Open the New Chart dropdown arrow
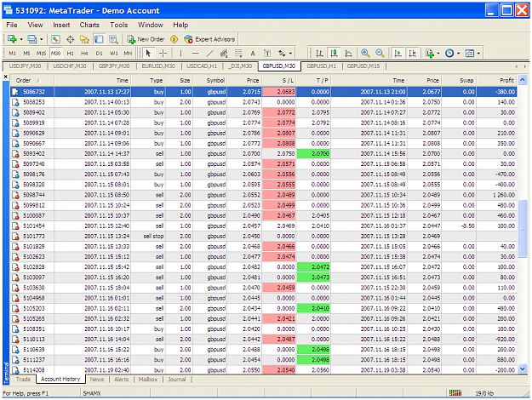Image resolution: width=532 pixels, height=400 pixels. coord(21,39)
